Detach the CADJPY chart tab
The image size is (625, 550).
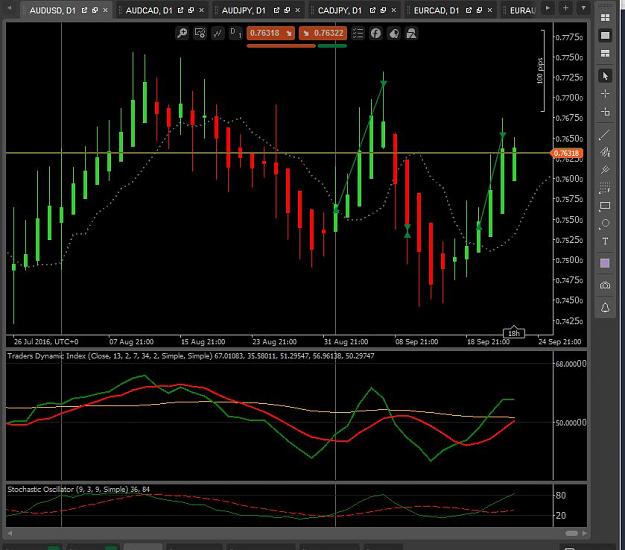coord(373,10)
